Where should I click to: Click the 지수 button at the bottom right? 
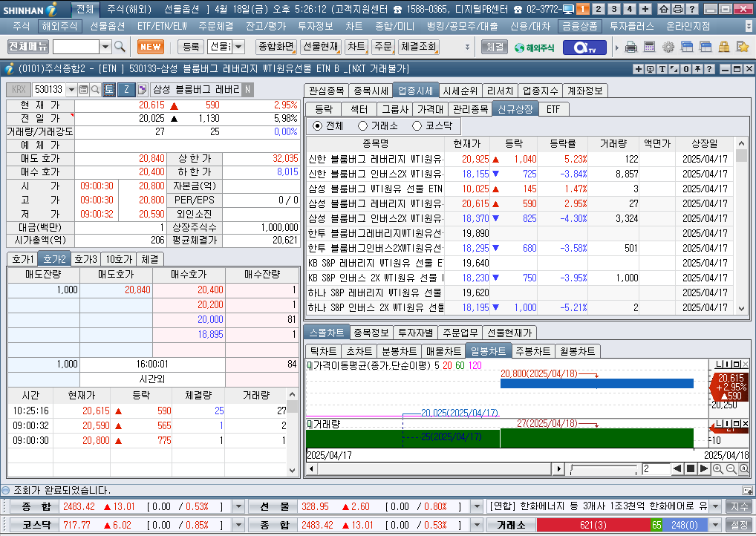pos(739,506)
